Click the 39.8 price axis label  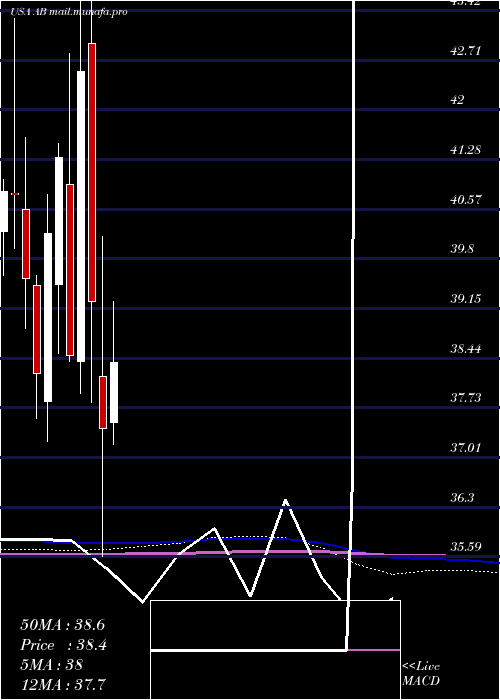tap(462, 249)
